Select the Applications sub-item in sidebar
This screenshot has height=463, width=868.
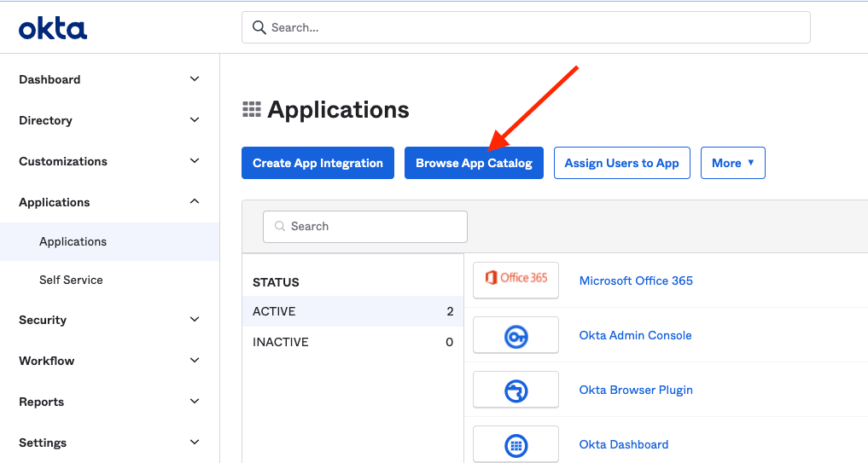coord(73,241)
